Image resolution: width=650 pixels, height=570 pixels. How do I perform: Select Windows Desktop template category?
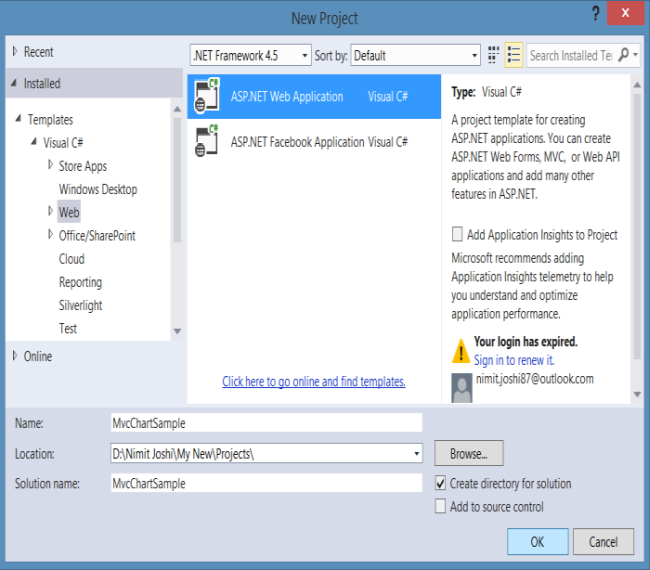click(98, 189)
